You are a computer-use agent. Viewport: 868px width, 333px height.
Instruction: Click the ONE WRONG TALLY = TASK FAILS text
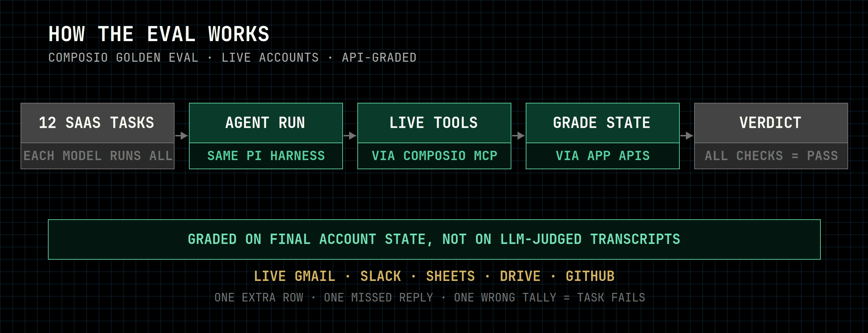pos(550,297)
